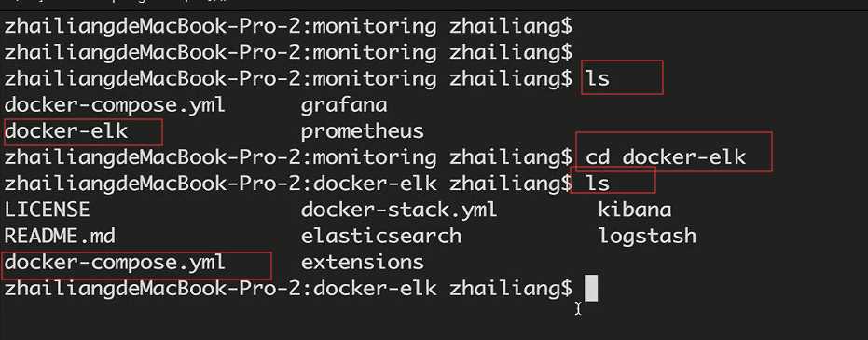Click the ls command after the docker-elk prompt

(598, 184)
